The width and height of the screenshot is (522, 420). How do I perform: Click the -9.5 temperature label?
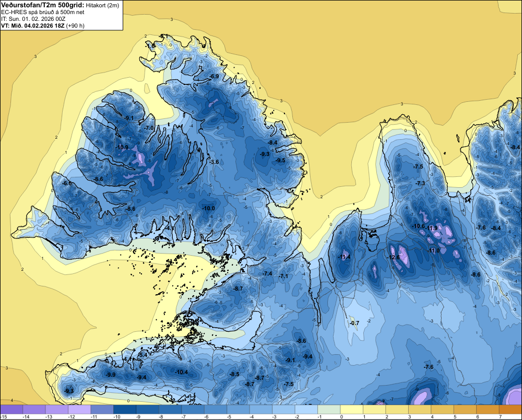point(280,160)
